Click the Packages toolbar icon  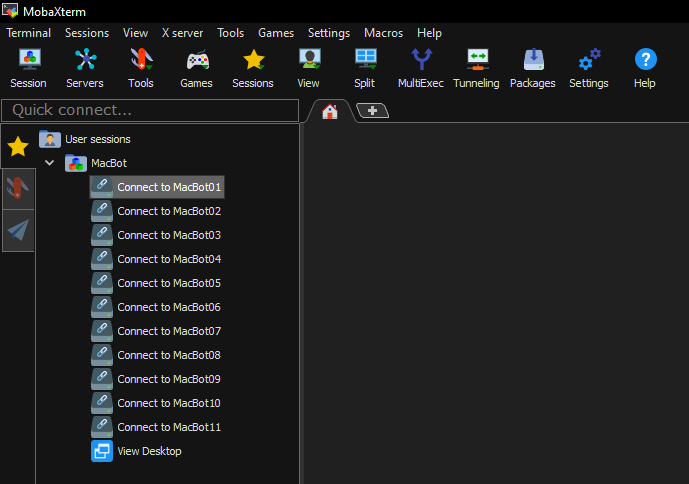[x=532, y=67]
